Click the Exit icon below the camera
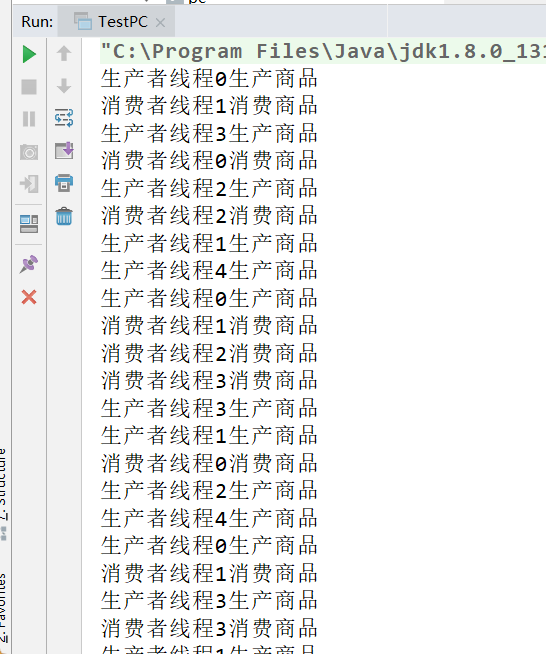This screenshot has height=654, width=546. (x=29, y=184)
